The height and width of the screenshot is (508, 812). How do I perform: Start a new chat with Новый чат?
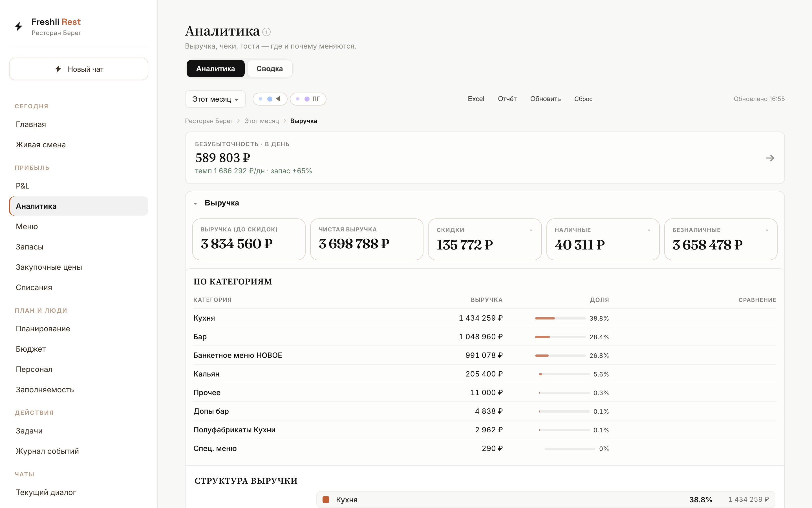78,69
